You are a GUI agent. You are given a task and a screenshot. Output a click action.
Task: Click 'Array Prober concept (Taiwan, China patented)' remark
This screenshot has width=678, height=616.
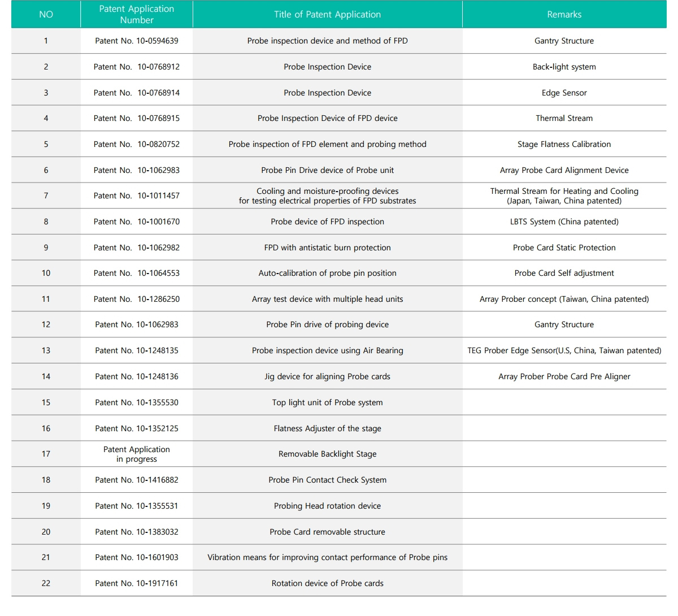pos(564,299)
